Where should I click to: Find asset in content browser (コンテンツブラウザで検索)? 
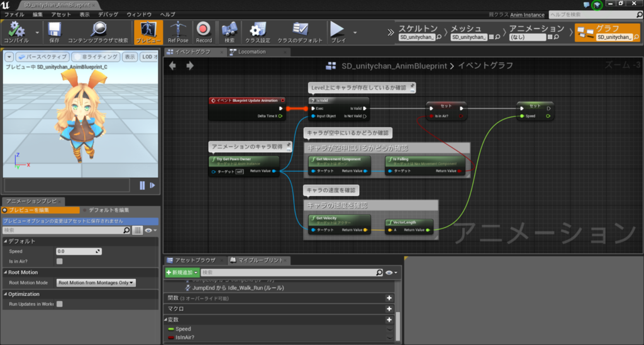point(97,33)
